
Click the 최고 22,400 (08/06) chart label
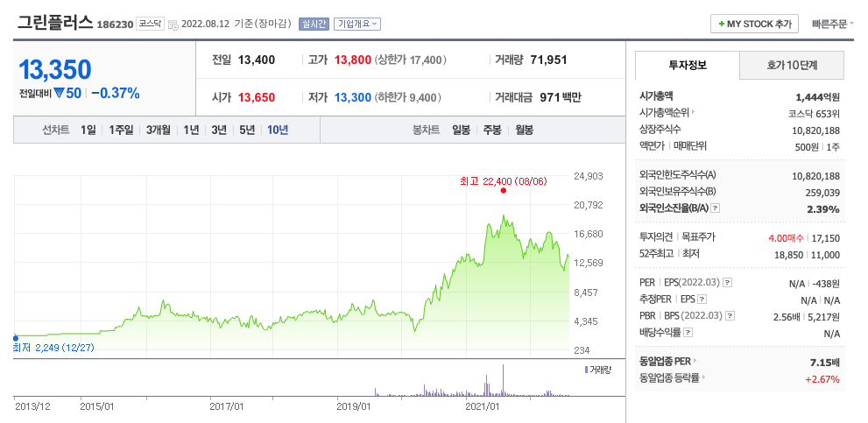click(x=503, y=180)
